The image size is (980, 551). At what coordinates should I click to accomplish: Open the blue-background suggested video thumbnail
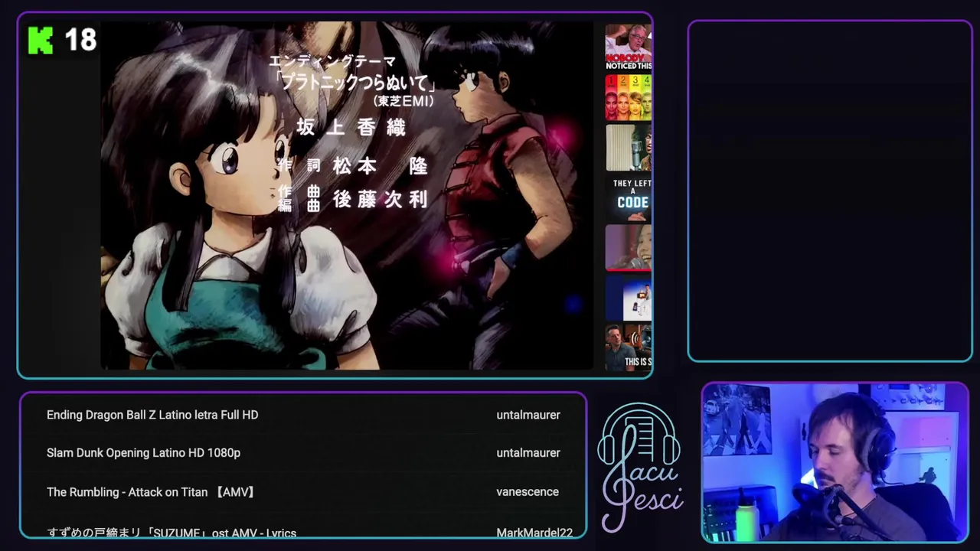click(x=629, y=298)
